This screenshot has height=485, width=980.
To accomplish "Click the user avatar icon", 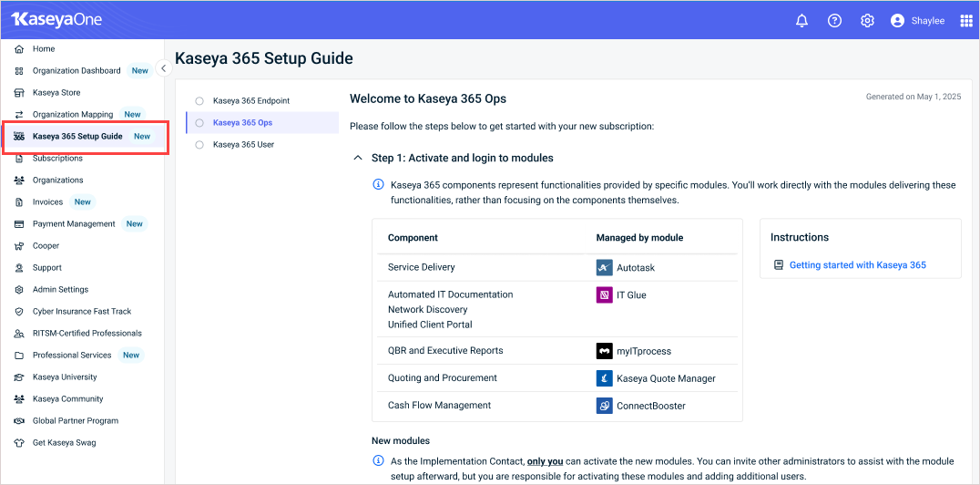I will coord(897,21).
